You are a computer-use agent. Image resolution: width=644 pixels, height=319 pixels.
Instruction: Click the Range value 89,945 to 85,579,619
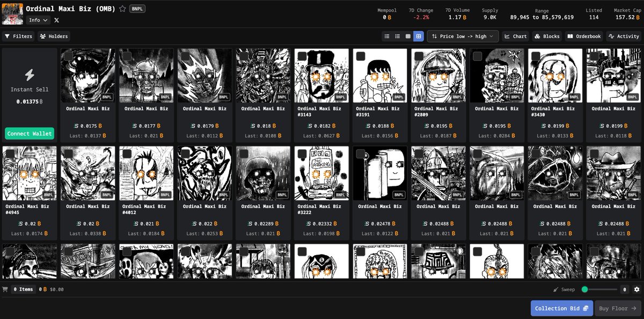click(541, 17)
